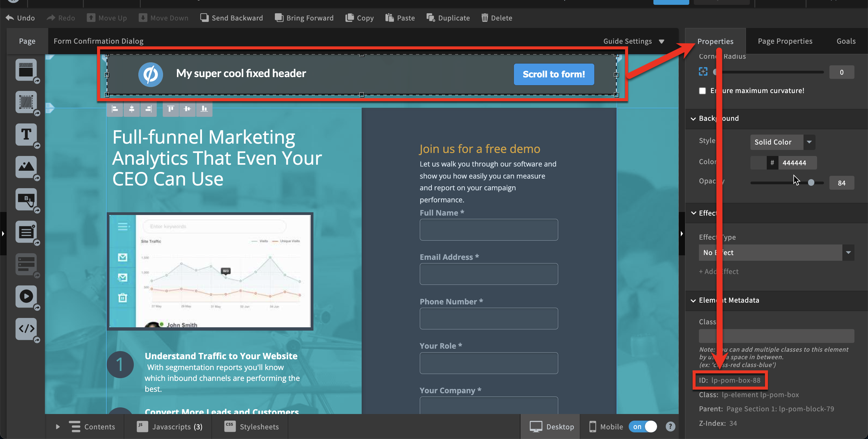Screen dimensions: 868x439
Task: Click the Delete trash icon
Action: [485, 18]
